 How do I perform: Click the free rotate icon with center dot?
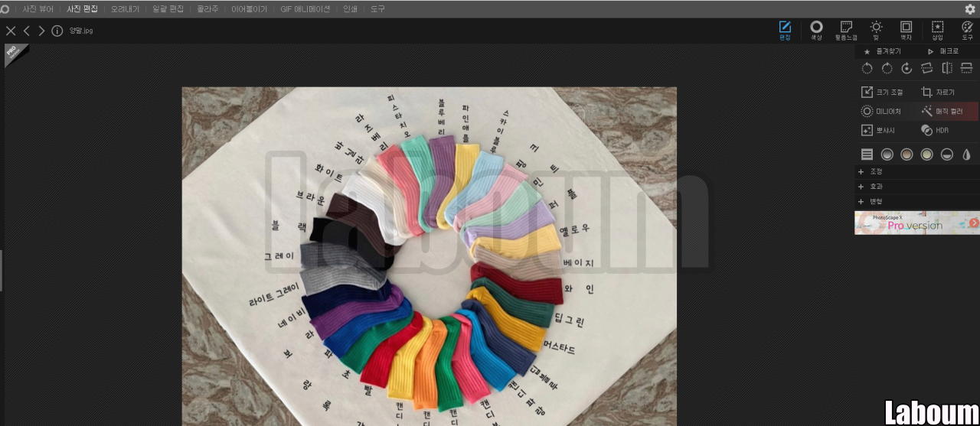click(906, 68)
